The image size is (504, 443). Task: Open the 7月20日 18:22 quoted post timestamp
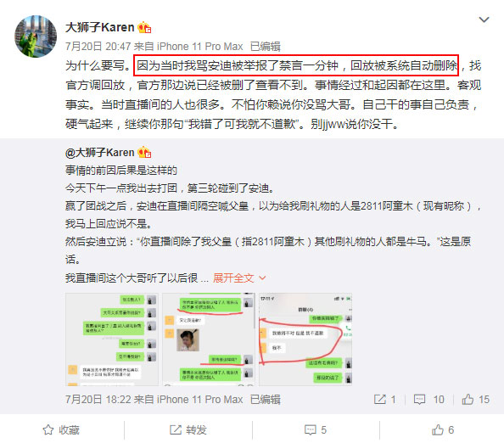[x=98, y=400]
